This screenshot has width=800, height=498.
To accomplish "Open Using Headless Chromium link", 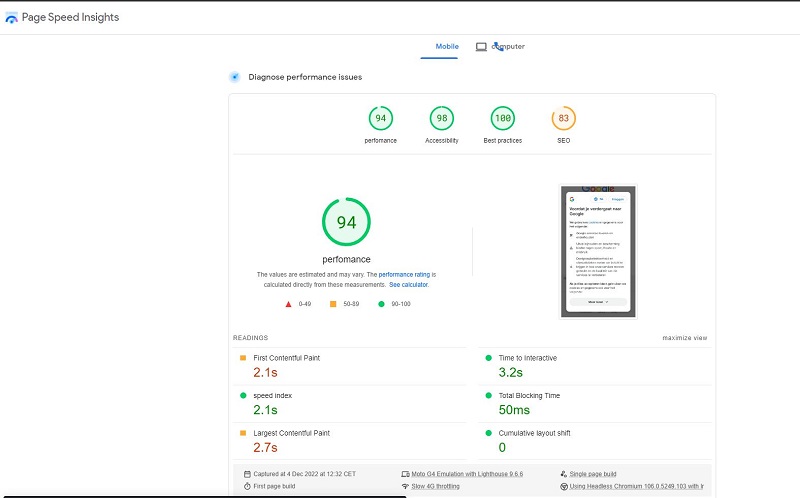I will pos(637,486).
